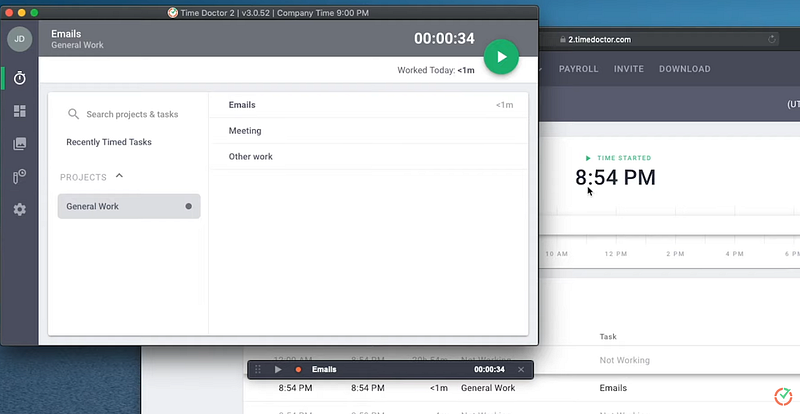Select the Emails task row
The image size is (800, 414).
tap(369, 105)
